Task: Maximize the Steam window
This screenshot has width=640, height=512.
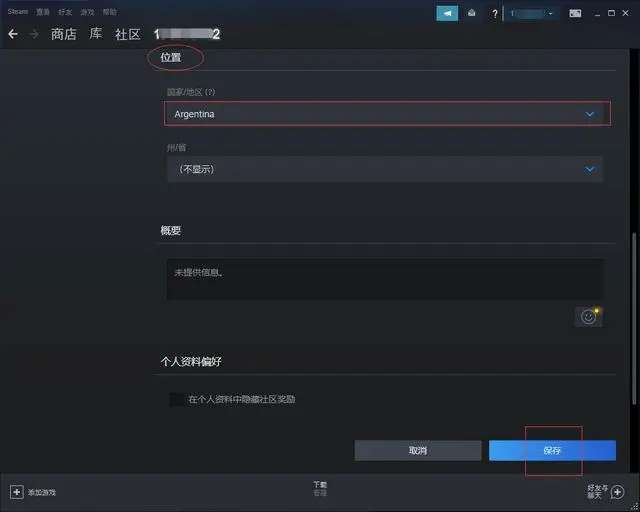Action: point(611,13)
